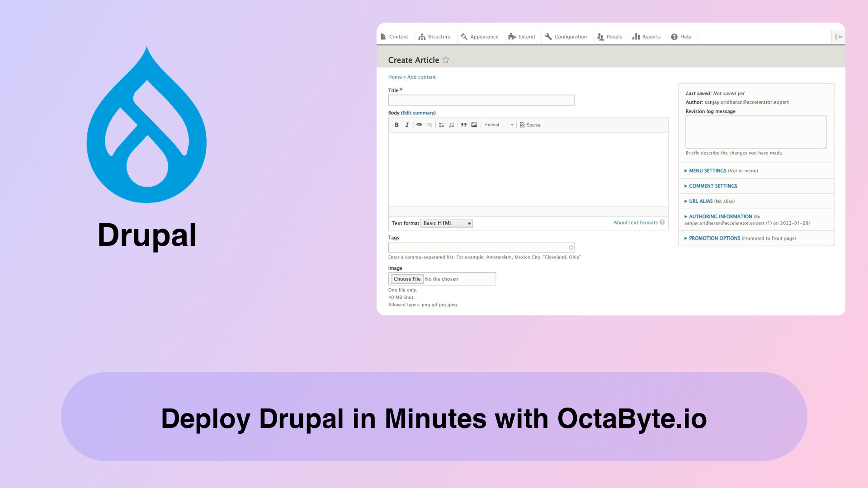Click the Italic formatting icon
This screenshot has height=488, width=868.
tap(406, 125)
